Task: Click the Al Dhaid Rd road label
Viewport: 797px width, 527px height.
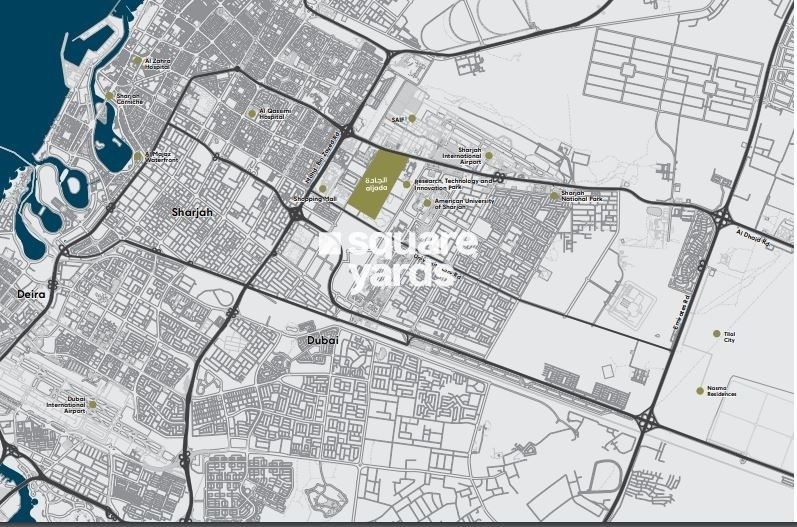Action: tap(754, 239)
